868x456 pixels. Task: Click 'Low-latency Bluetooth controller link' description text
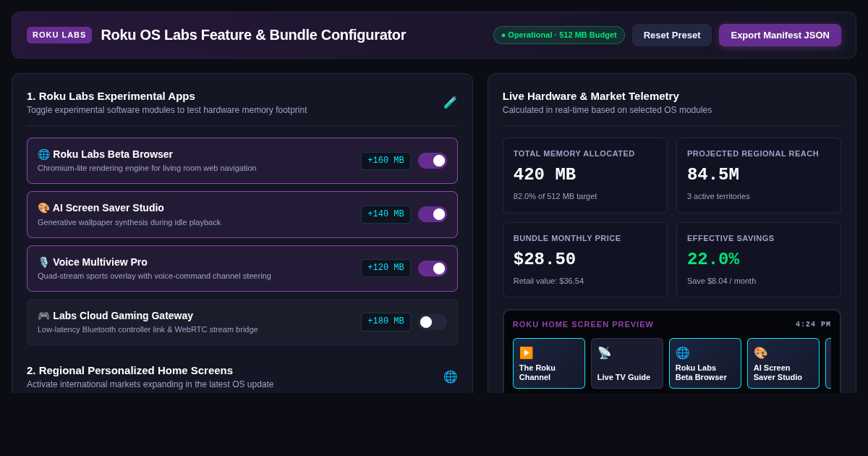tap(148, 329)
